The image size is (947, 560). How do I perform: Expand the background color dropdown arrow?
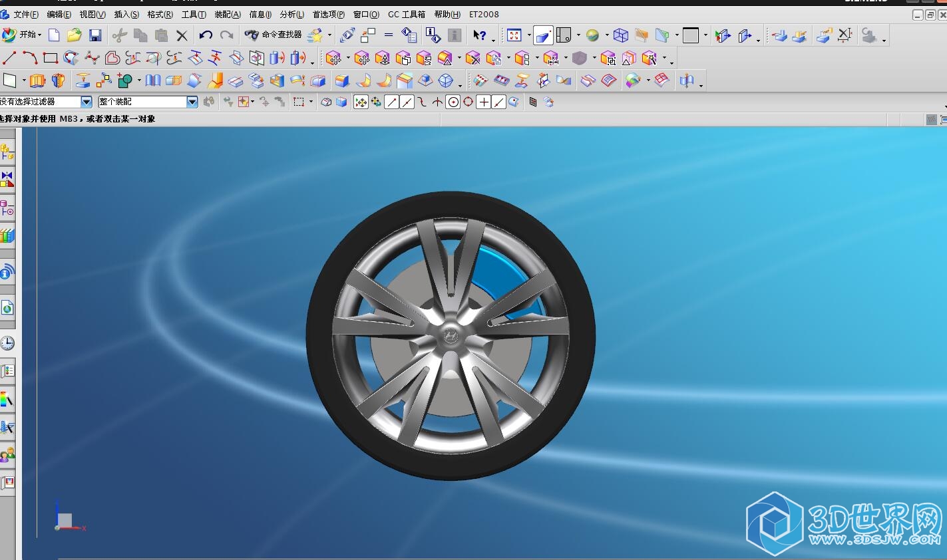705,35
